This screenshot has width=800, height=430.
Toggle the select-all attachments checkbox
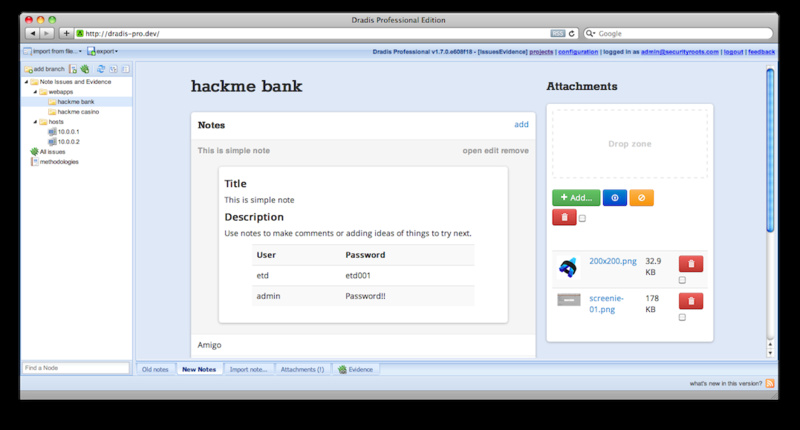582,218
